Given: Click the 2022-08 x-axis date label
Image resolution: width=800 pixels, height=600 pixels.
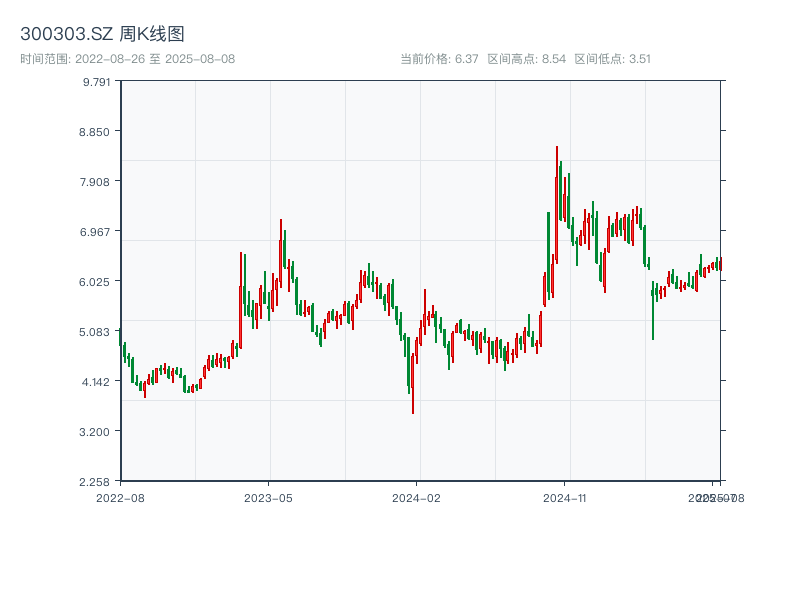Looking at the screenshot, I should (x=120, y=497).
